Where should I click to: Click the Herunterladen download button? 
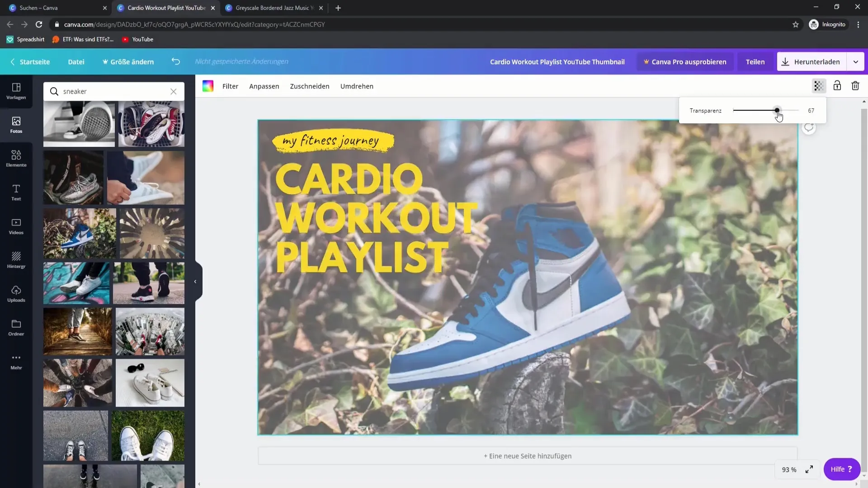(x=811, y=61)
